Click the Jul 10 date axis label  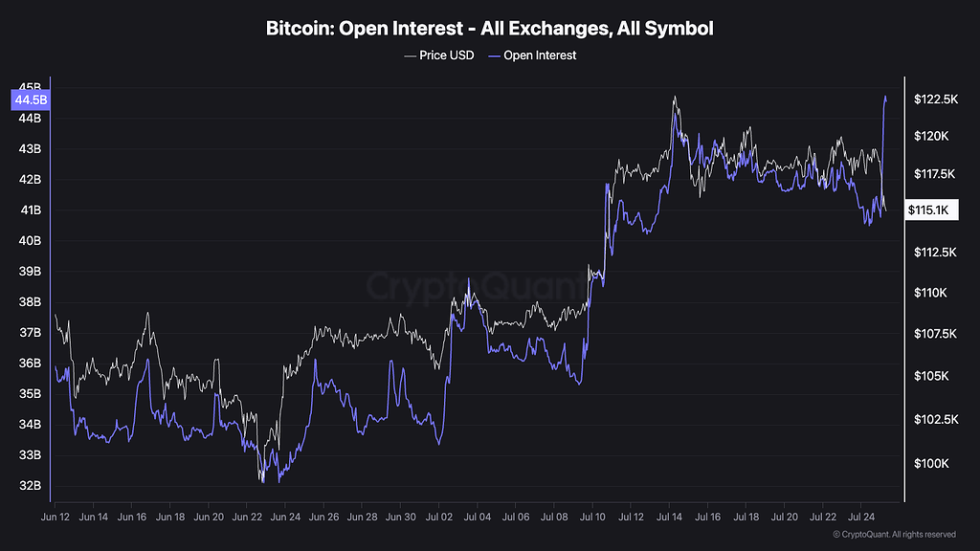tap(592, 517)
